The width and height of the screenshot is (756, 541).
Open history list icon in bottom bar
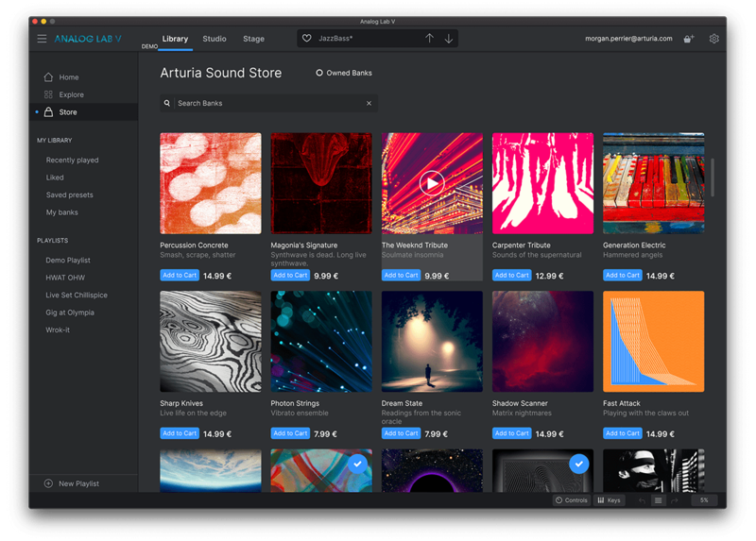click(659, 500)
